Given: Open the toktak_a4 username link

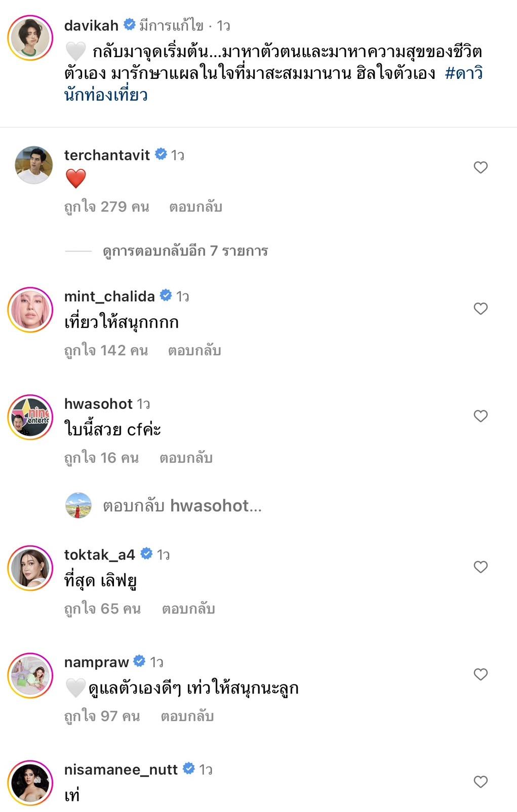Looking at the screenshot, I should 99,554.
